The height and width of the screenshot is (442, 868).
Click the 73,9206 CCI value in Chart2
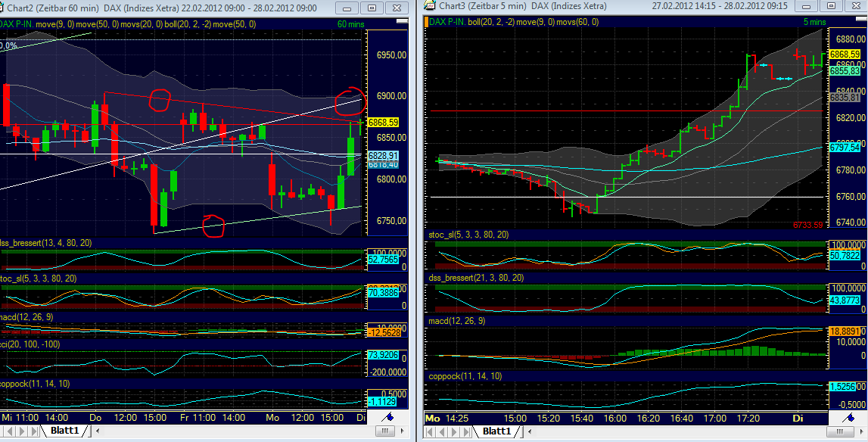(x=383, y=355)
